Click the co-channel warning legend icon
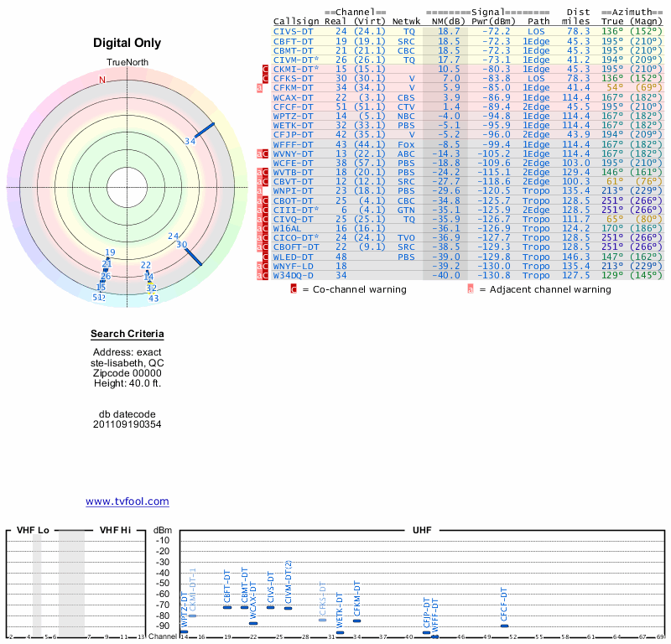Image resolution: width=671 pixels, height=644 pixels. tap(294, 289)
